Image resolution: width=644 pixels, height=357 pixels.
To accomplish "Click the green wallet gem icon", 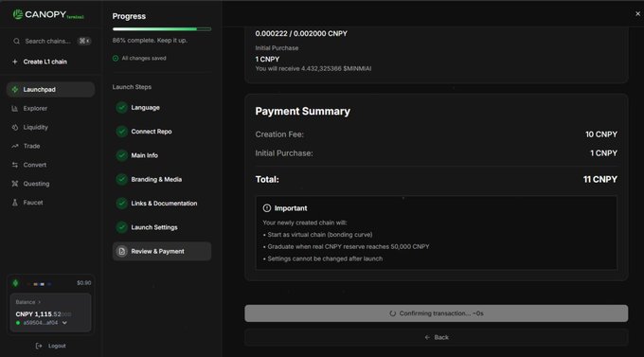I will click(15, 283).
